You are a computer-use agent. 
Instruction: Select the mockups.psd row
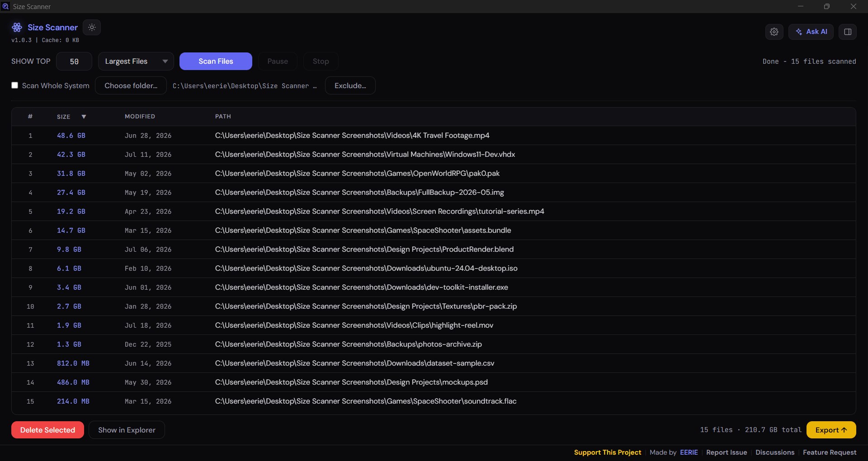(x=434, y=382)
